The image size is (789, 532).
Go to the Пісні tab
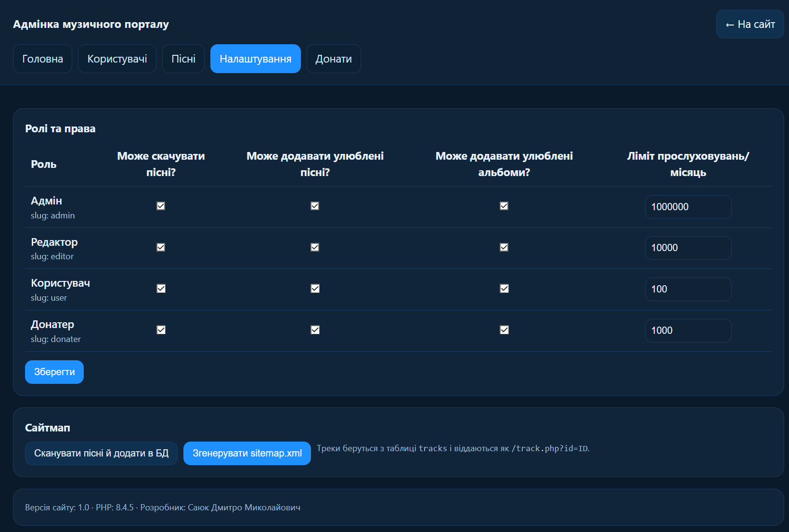183,59
